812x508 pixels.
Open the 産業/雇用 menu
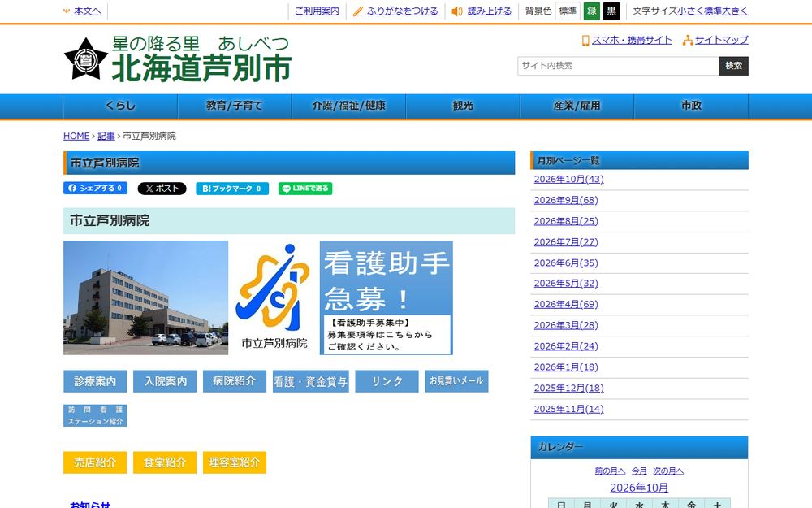(577, 106)
